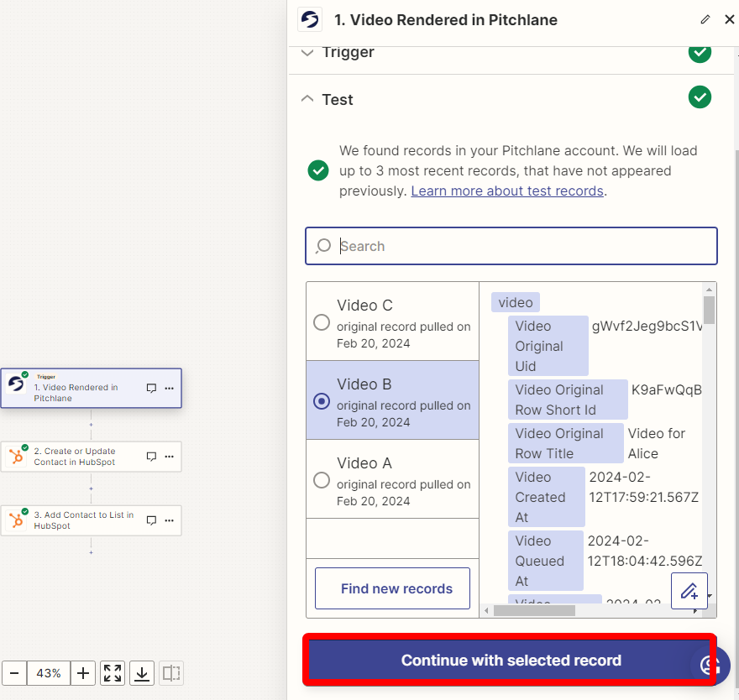
Task: Open comment icon on Video Rendered step
Action: tap(151, 388)
